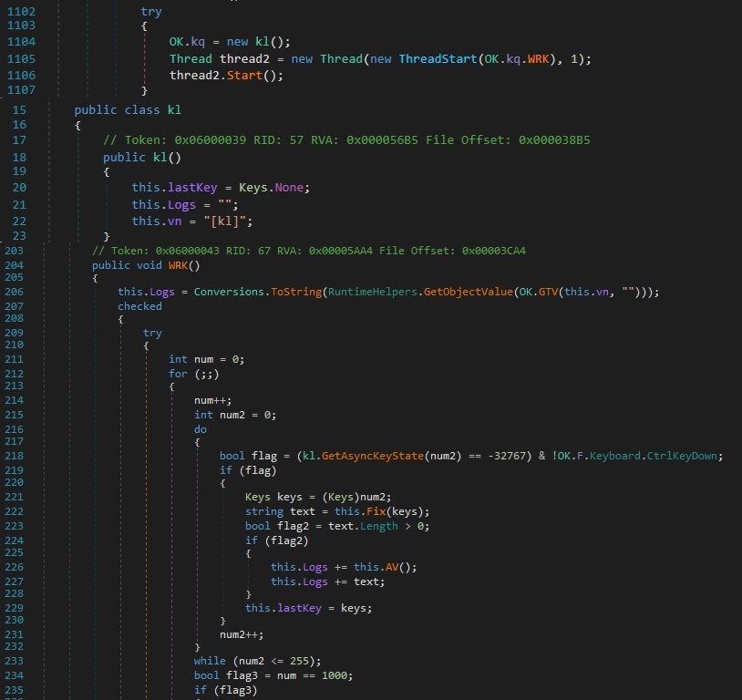742x700 pixels.
Task: Click the 'checked' keyword on line 207
Action: (x=139, y=306)
